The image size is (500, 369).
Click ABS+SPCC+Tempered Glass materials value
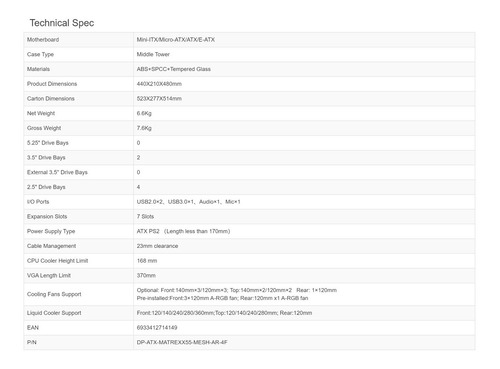[x=174, y=69]
